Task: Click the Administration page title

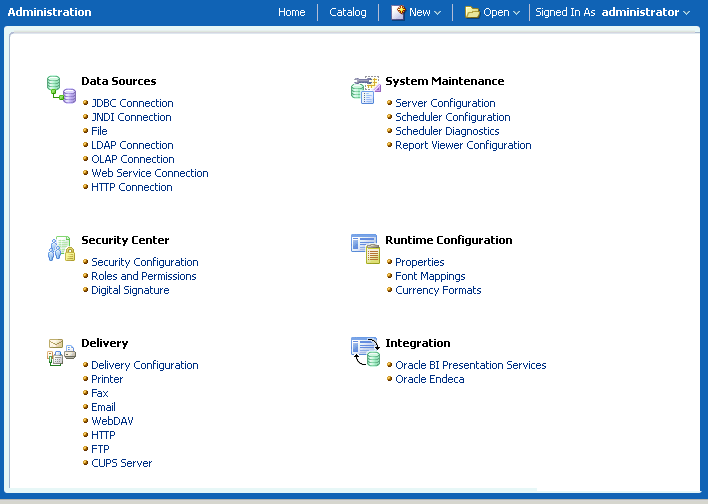Action: tap(50, 12)
